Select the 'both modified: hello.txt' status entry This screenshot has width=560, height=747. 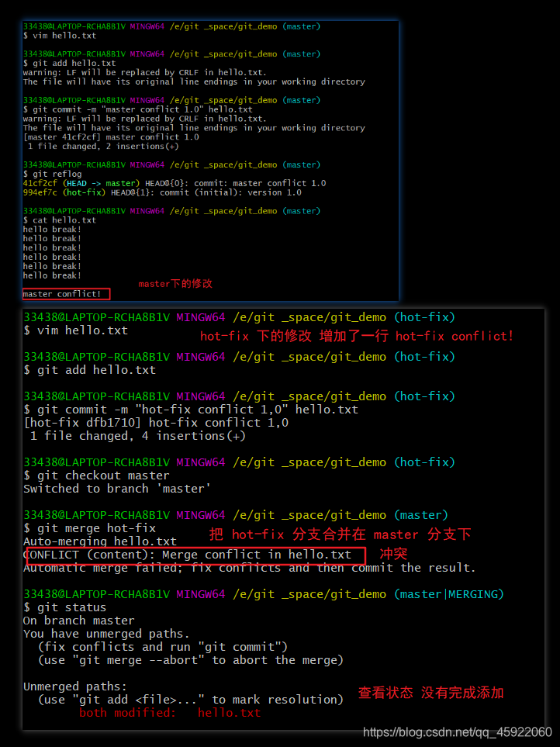pos(170,713)
